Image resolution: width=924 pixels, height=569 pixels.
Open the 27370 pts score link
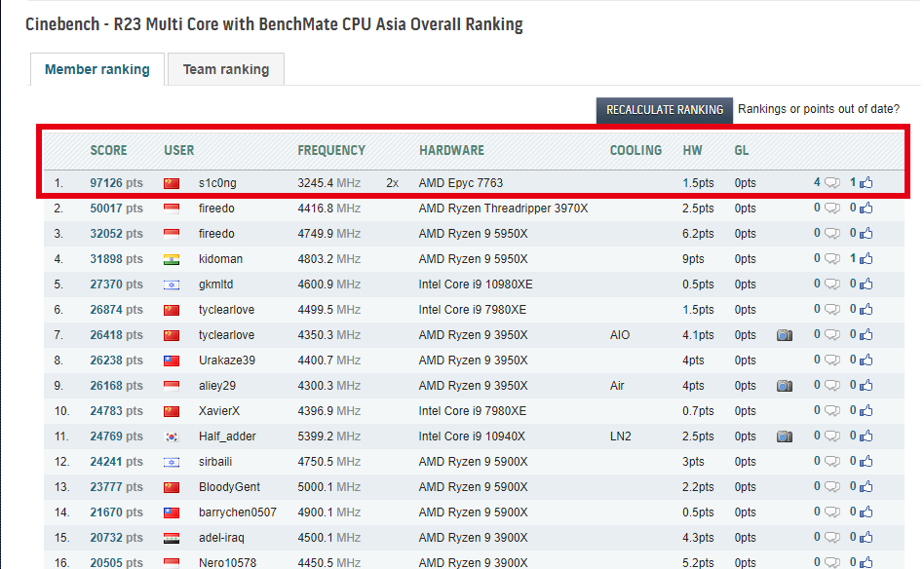[x=116, y=284]
